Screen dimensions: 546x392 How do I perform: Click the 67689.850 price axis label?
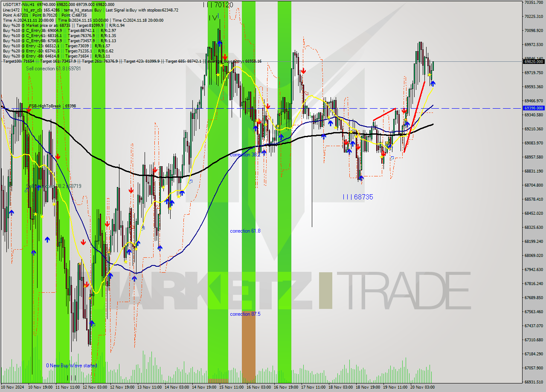(534, 297)
